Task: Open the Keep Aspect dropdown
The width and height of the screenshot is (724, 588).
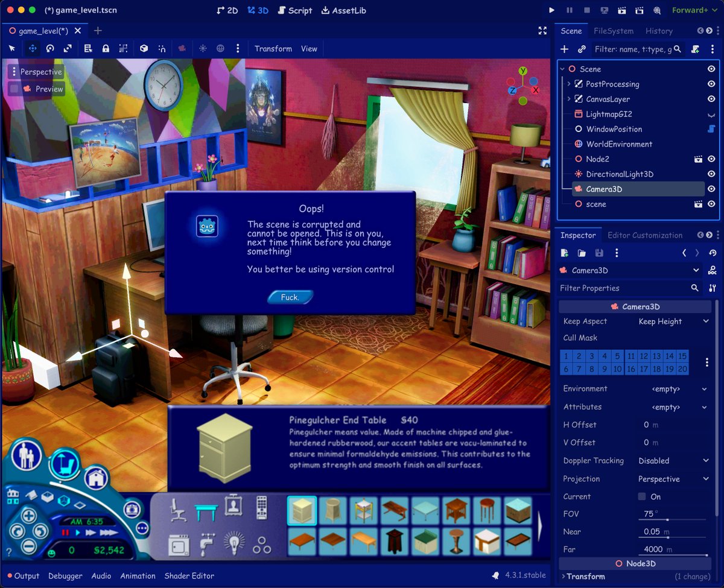Action: tap(673, 322)
